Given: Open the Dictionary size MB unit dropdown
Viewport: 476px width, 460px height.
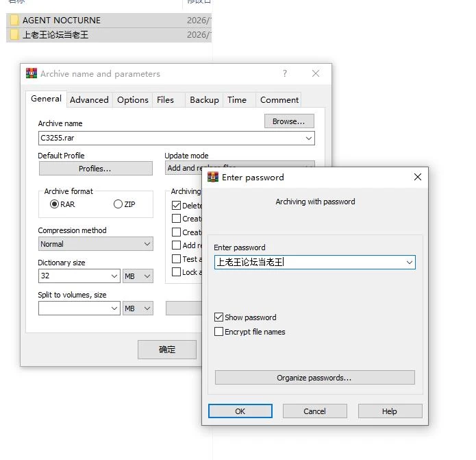Looking at the screenshot, I should [x=138, y=276].
